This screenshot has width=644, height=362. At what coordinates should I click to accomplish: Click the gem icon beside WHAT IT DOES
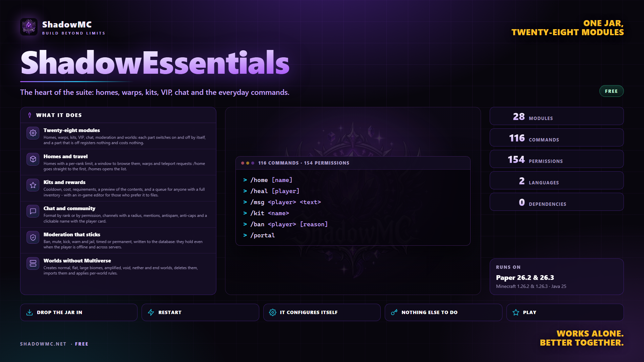tap(30, 115)
